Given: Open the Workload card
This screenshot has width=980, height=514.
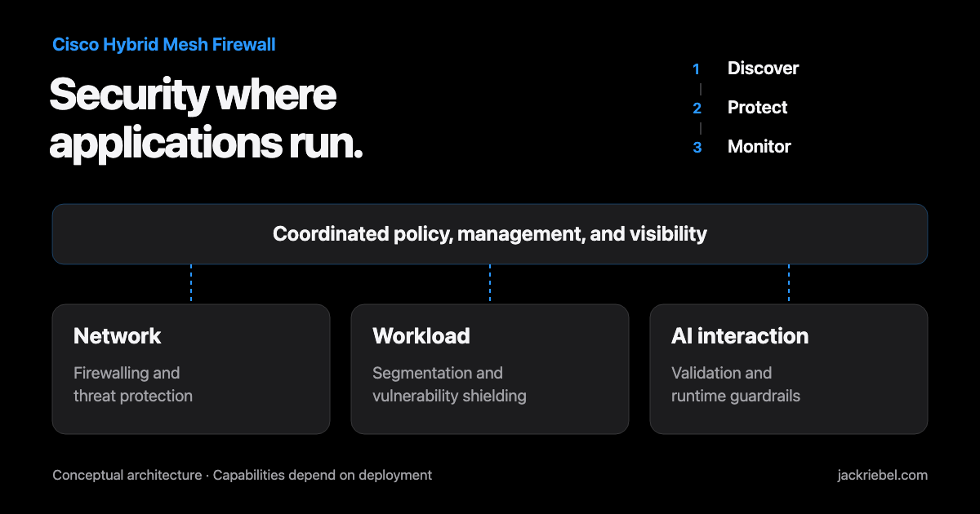Looking at the screenshot, I should 490,369.
